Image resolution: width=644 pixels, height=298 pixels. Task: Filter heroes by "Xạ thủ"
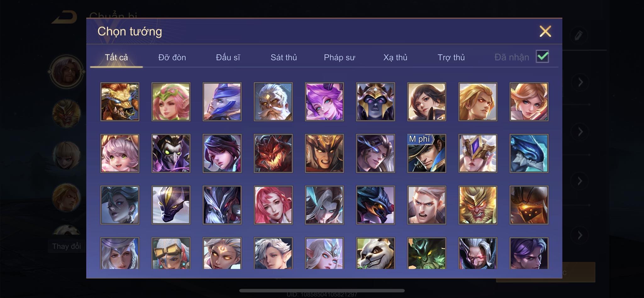click(x=395, y=57)
